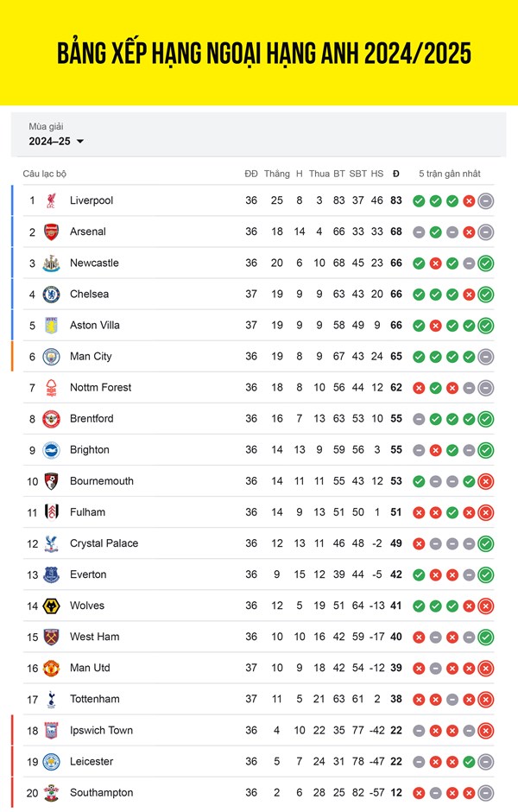The width and height of the screenshot is (518, 812).
Task: Click Liverpool's most recent match result circle
Action: click(486, 200)
